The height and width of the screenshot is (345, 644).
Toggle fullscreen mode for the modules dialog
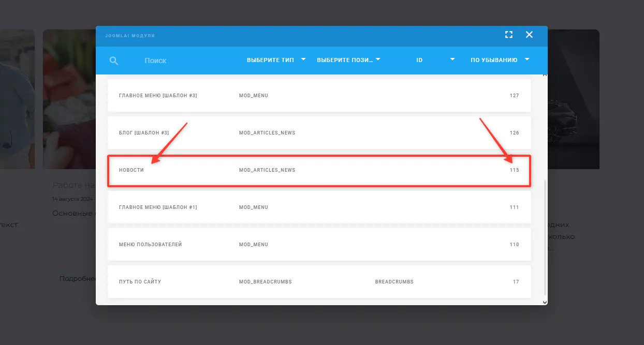508,35
